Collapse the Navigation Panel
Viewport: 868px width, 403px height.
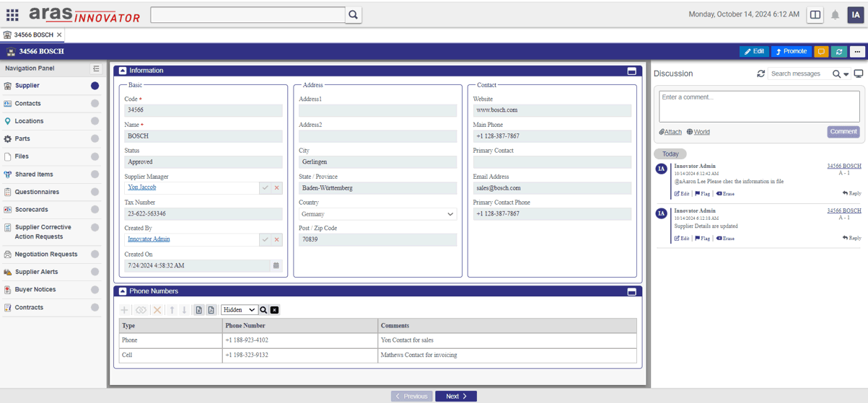tap(96, 68)
